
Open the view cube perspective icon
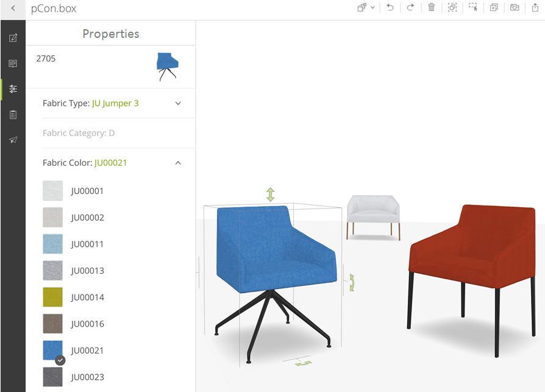(362, 7)
